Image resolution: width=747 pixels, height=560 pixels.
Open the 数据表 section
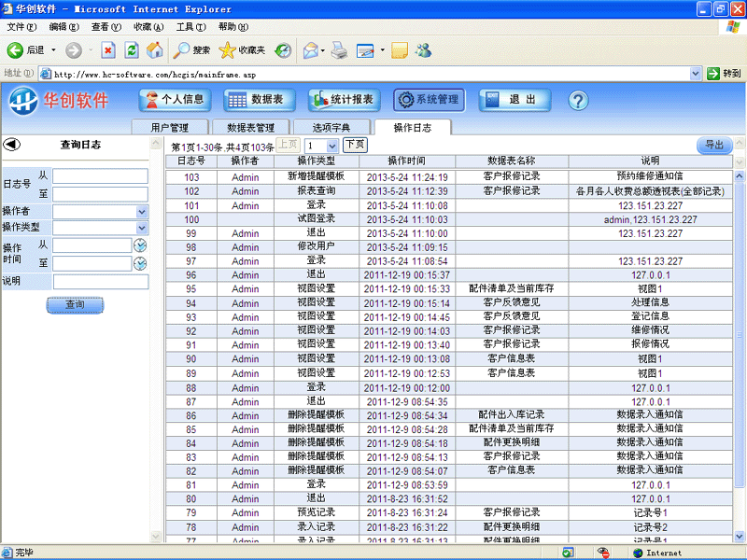[260, 100]
